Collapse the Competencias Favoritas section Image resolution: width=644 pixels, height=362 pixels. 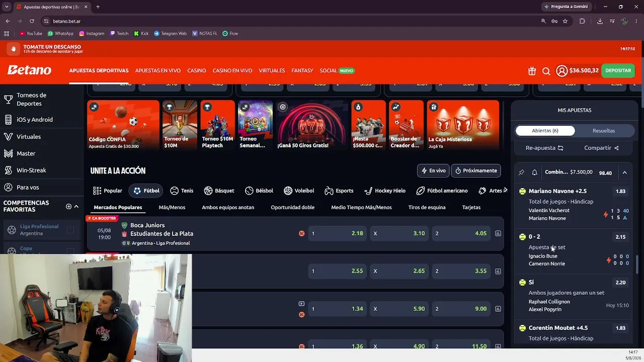click(76, 206)
